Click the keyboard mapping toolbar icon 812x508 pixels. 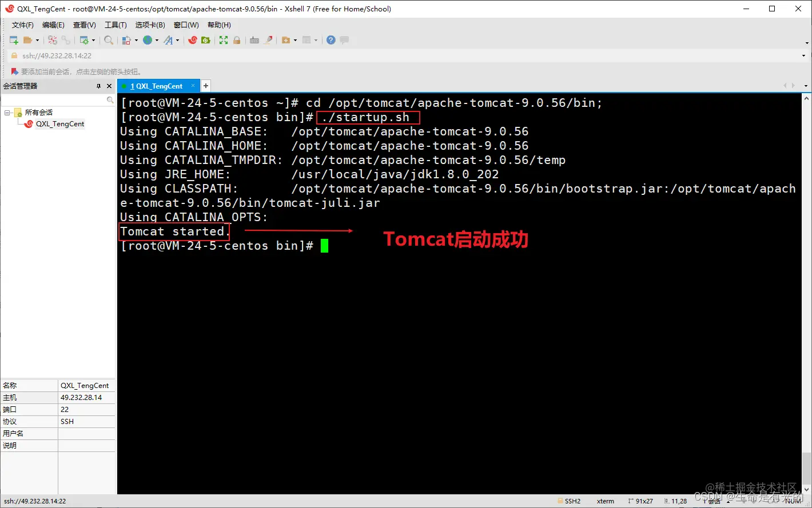tap(254, 40)
